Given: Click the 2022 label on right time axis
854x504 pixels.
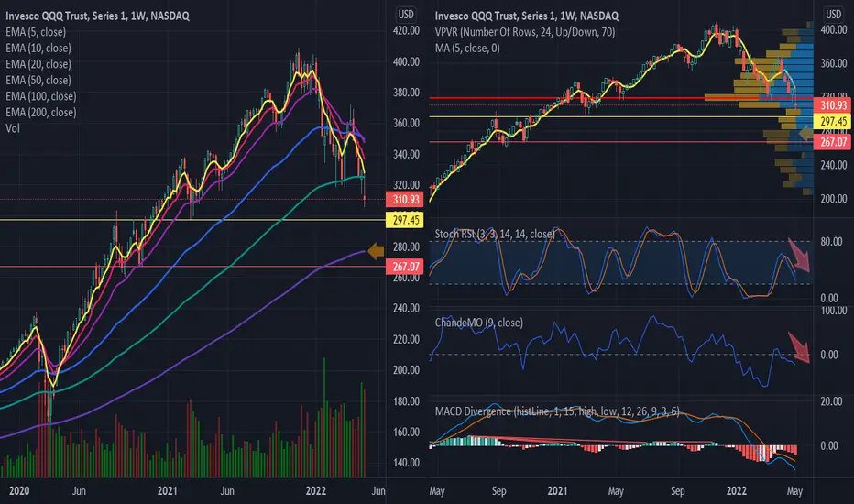Looking at the screenshot, I should (737, 491).
